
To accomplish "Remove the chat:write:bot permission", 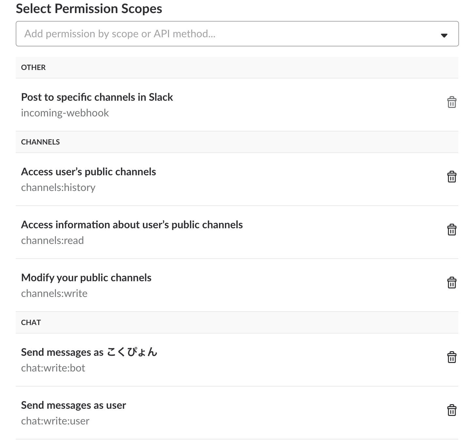I will coord(451,357).
